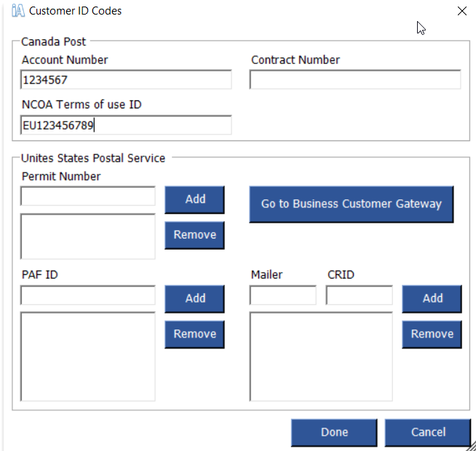Click the iA application icon in title bar

(x=18, y=11)
